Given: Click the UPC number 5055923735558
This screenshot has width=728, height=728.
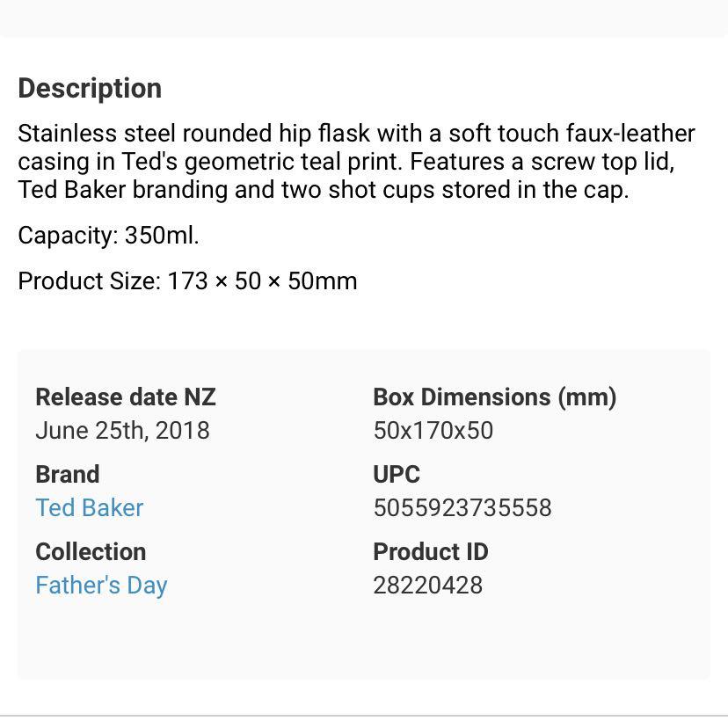Looking at the screenshot, I should click(462, 507).
